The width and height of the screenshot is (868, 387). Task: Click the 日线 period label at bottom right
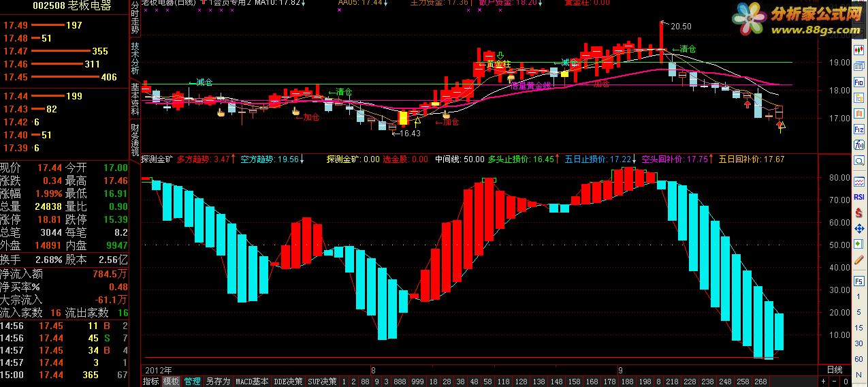click(835, 369)
